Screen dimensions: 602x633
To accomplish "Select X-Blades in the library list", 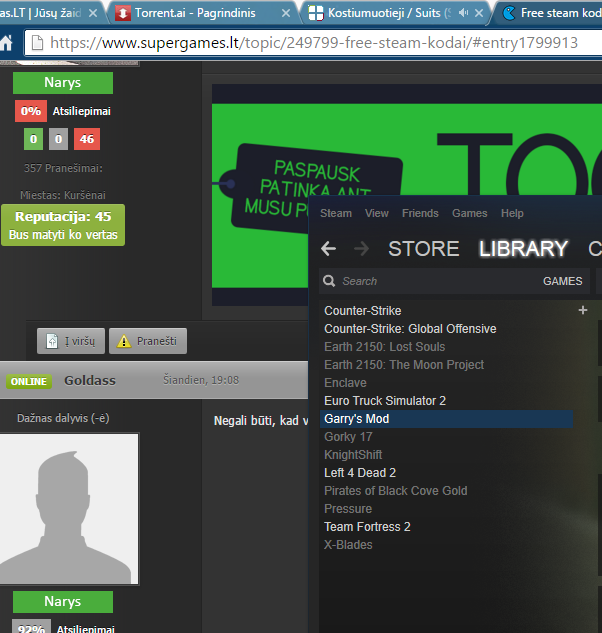I will pos(348,545).
